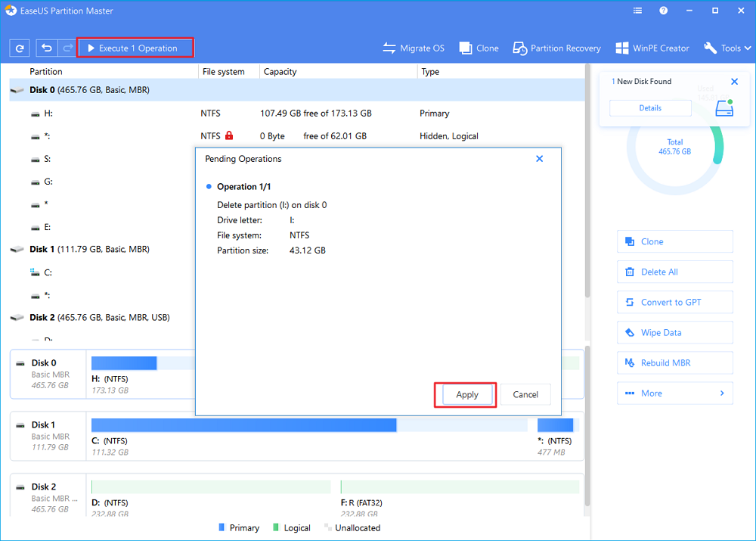Select the hidden logical 62.01 GB partition row
The image size is (756, 541).
pyautogui.click(x=297, y=136)
